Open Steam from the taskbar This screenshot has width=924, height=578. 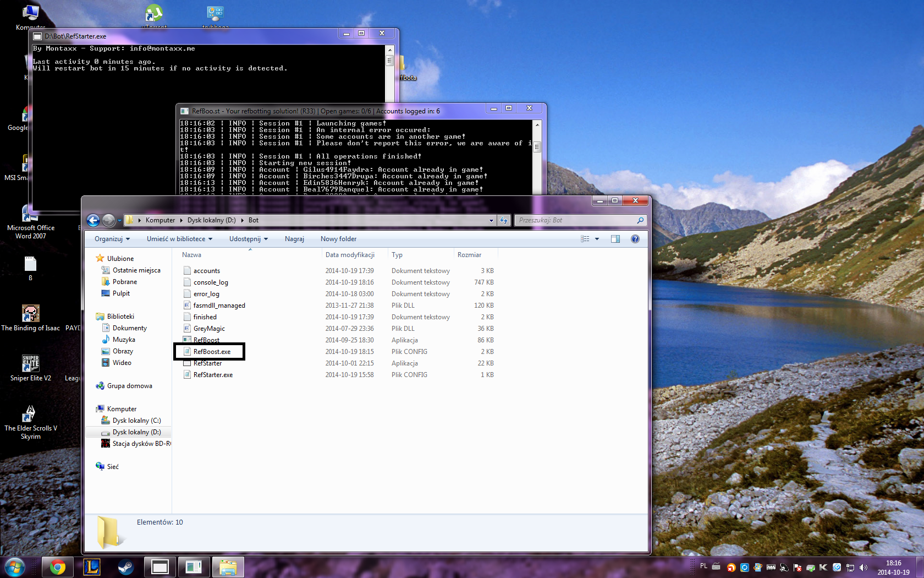(125, 567)
